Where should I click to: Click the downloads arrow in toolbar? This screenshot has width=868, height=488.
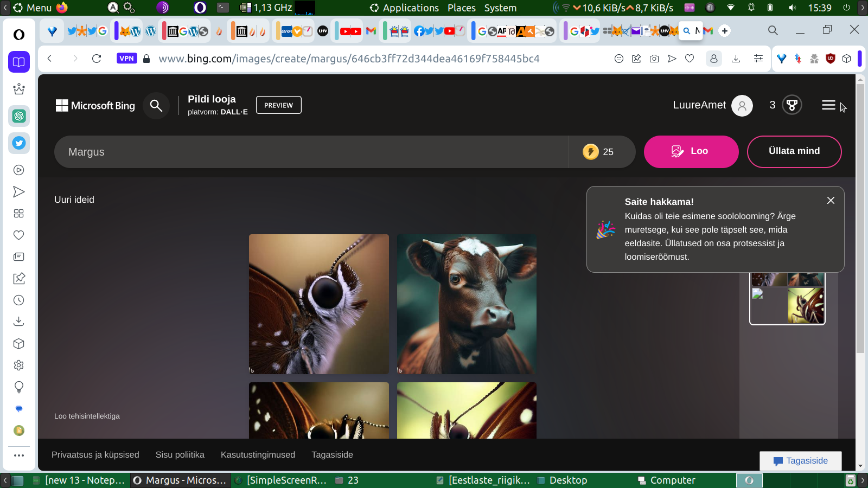(x=736, y=59)
